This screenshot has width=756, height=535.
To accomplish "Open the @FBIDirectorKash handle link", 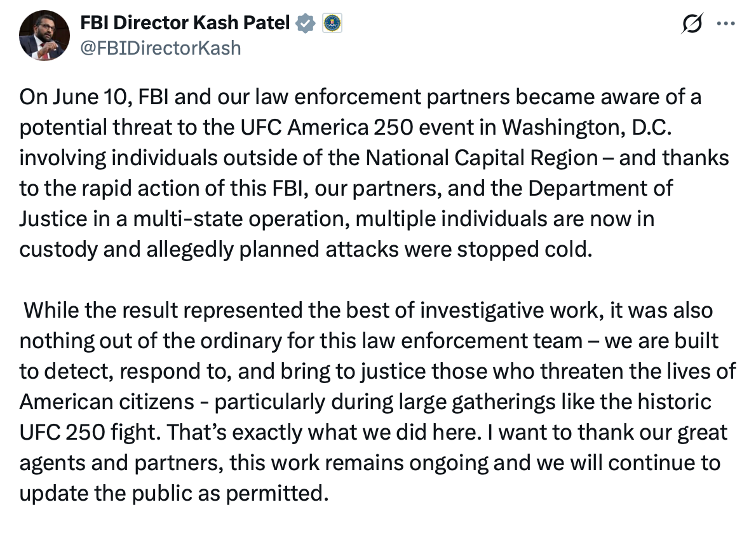I will (161, 48).
